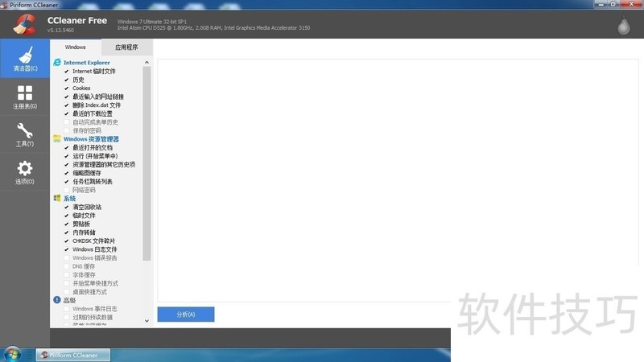Image resolution: width=644 pixels, height=362 pixels.
Task: Click the Windows 资源管理器 folder icon
Action: coord(57,138)
